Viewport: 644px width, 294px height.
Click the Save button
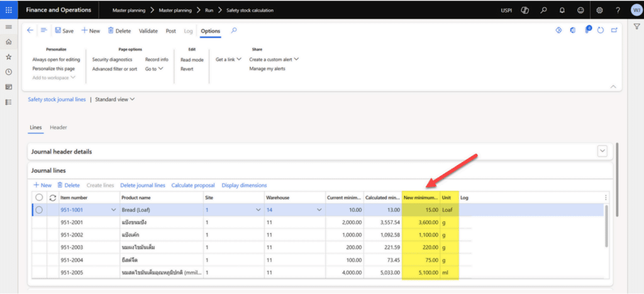click(x=64, y=31)
